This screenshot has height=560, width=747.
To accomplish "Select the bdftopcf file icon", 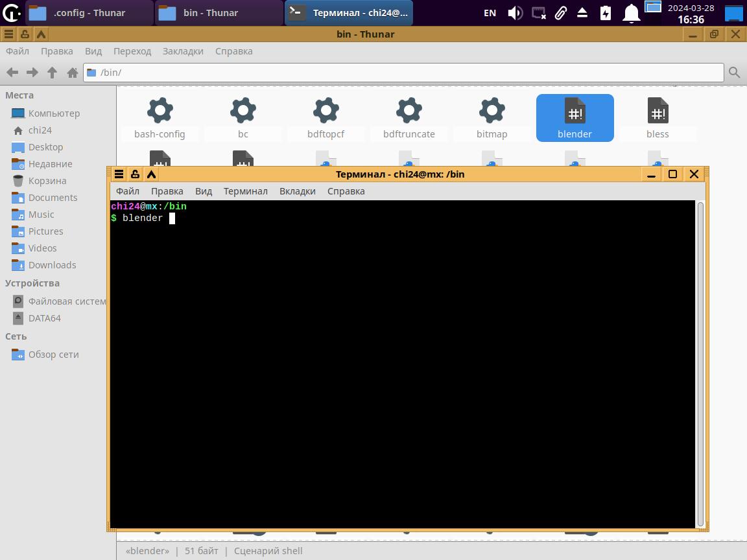I will point(326,110).
